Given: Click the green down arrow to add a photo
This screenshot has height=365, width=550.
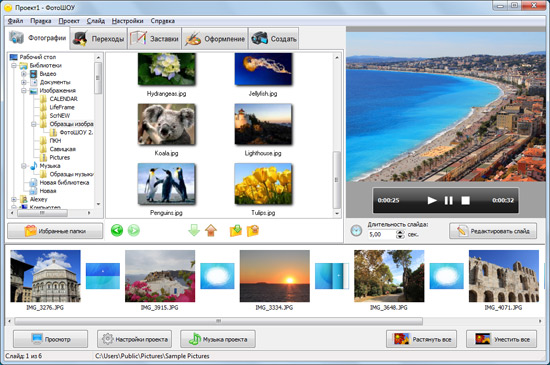Looking at the screenshot, I should (194, 231).
